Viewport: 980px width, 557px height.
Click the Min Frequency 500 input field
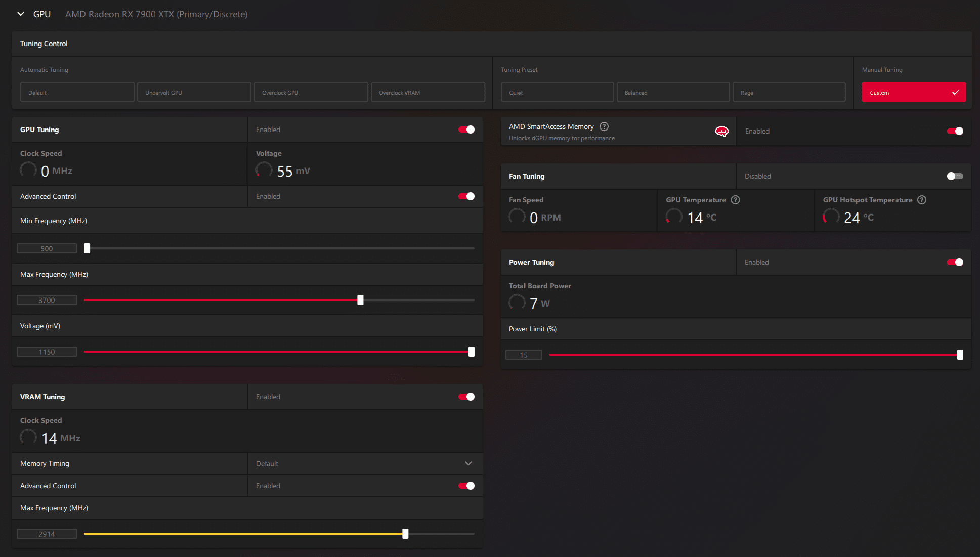click(x=47, y=248)
